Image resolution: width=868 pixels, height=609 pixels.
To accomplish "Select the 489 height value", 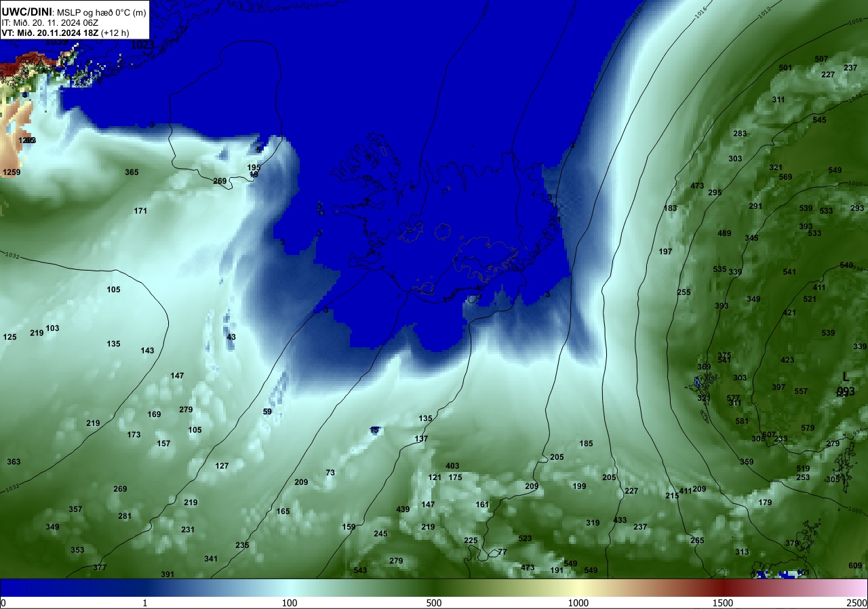I will (x=724, y=233).
